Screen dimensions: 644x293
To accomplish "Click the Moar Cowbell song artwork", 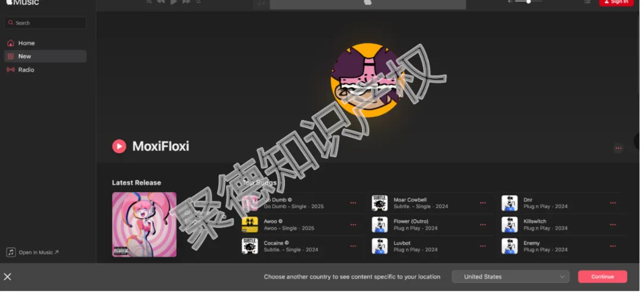I will (379, 203).
